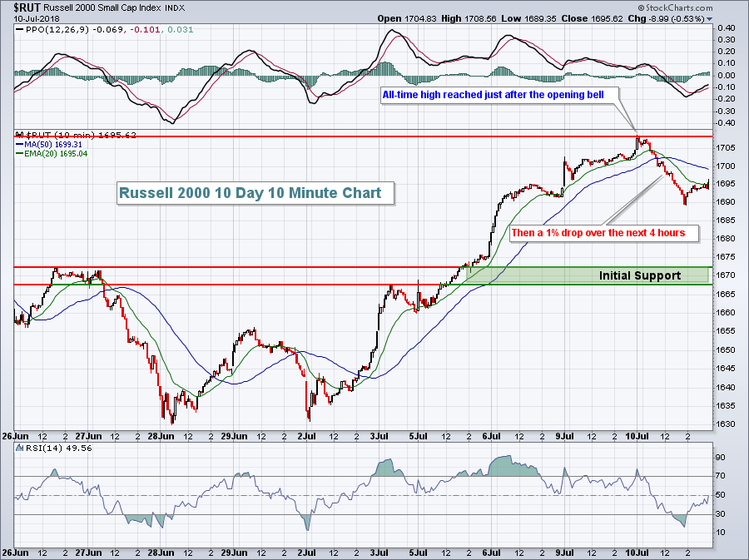
Task: Click the 'Chg -8.99 (-0.53%)' value
Action: 667,18
